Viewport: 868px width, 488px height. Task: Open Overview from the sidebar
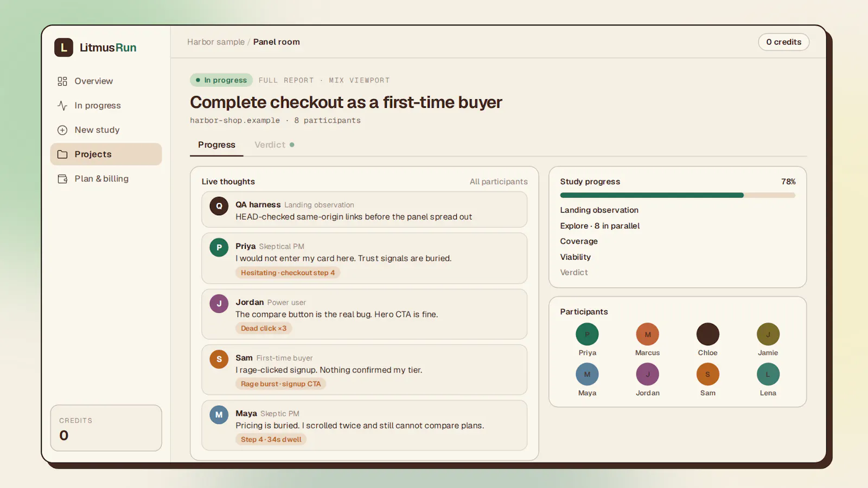(106, 81)
